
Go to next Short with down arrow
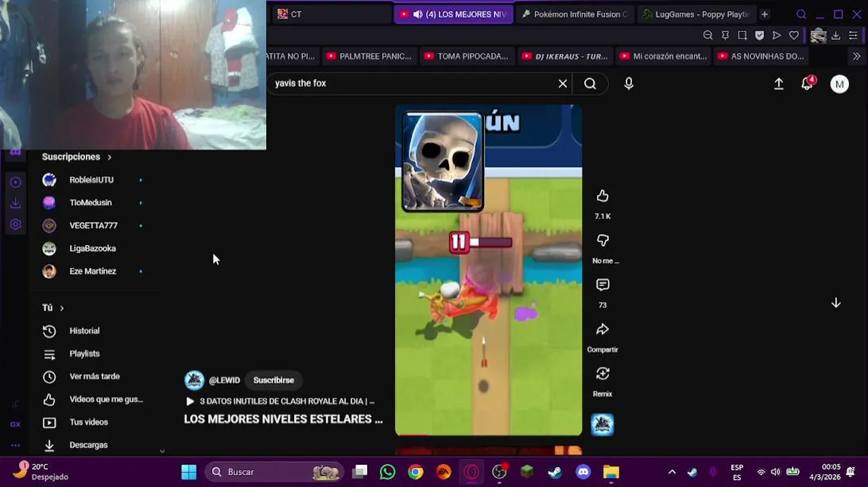(x=836, y=303)
